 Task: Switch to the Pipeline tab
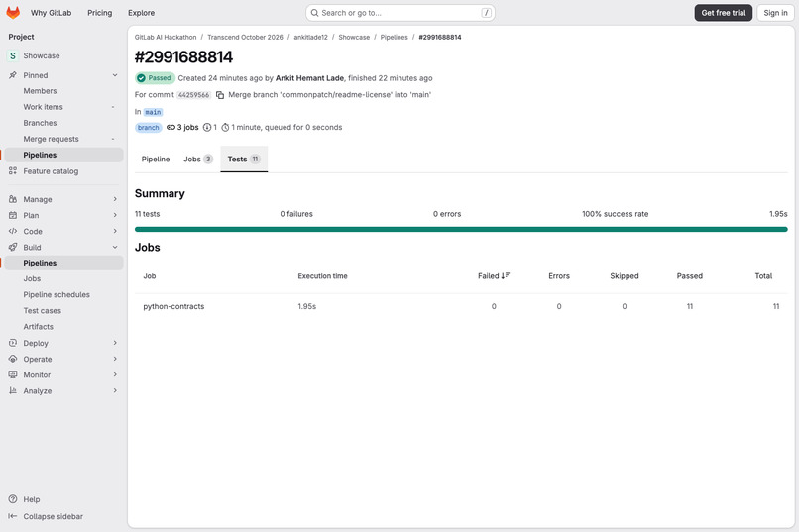pyautogui.click(x=156, y=160)
